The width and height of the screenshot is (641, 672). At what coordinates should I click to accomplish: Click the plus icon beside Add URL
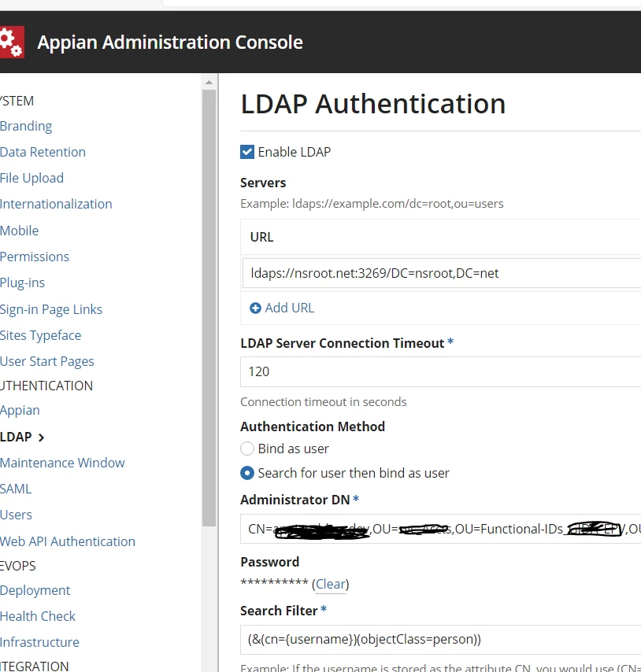point(255,308)
